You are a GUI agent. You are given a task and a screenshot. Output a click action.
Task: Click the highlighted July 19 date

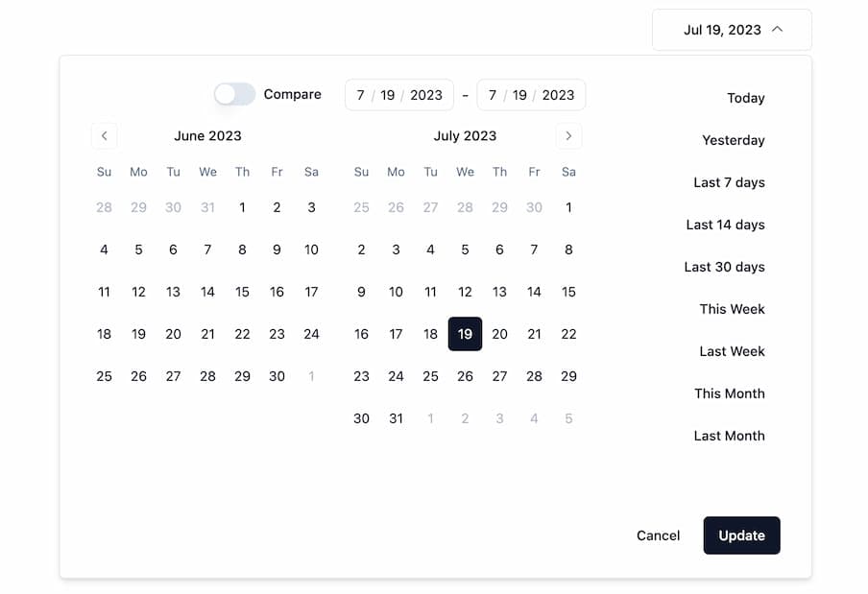tap(465, 334)
